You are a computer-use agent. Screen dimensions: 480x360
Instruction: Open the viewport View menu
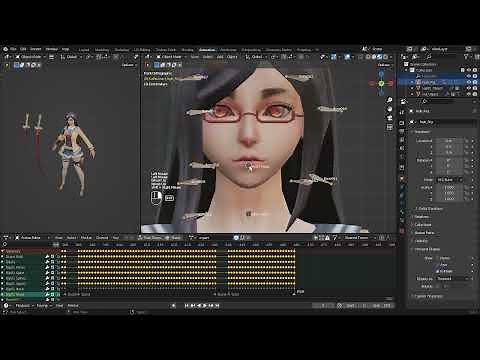(x=195, y=57)
